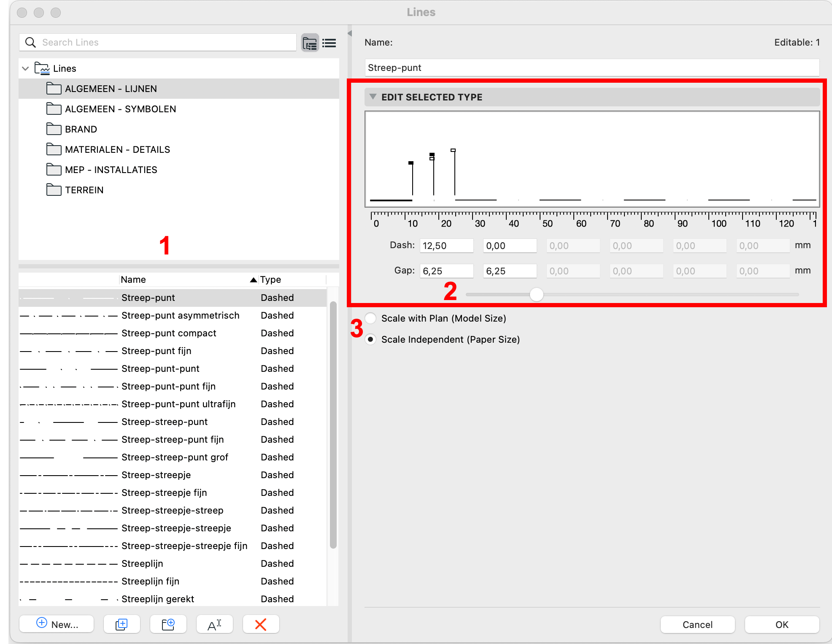Collapse the Lines root tree node

[x=25, y=68]
